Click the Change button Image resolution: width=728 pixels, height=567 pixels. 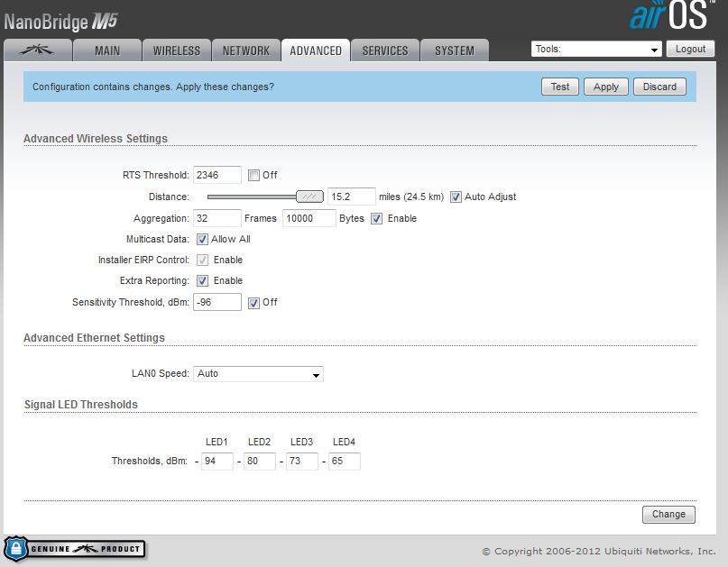coord(668,514)
